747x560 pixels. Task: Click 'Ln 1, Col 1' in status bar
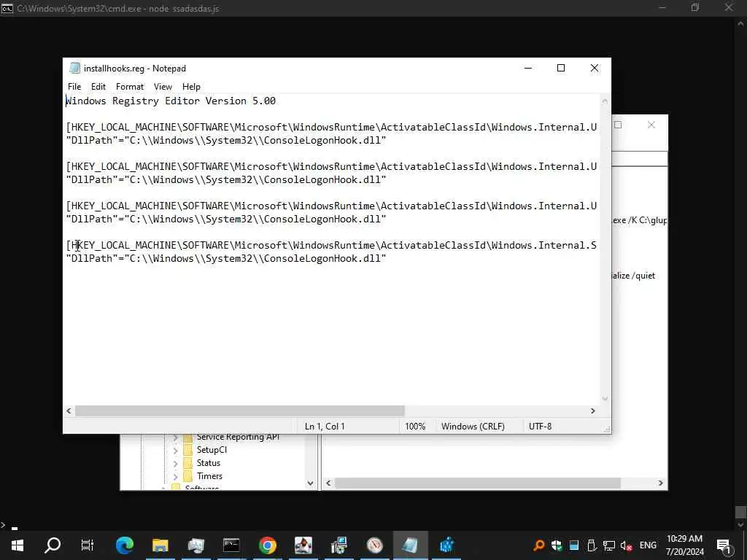(325, 427)
